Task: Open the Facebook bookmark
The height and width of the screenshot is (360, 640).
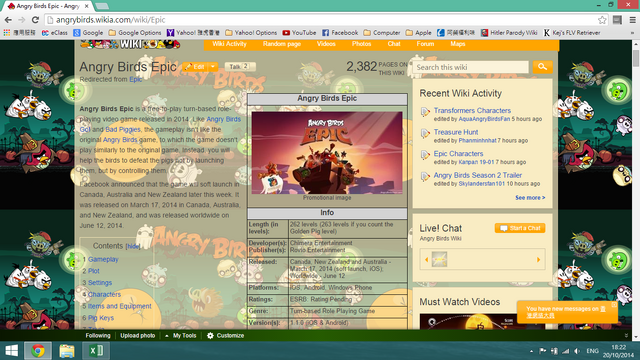Action: [340, 33]
